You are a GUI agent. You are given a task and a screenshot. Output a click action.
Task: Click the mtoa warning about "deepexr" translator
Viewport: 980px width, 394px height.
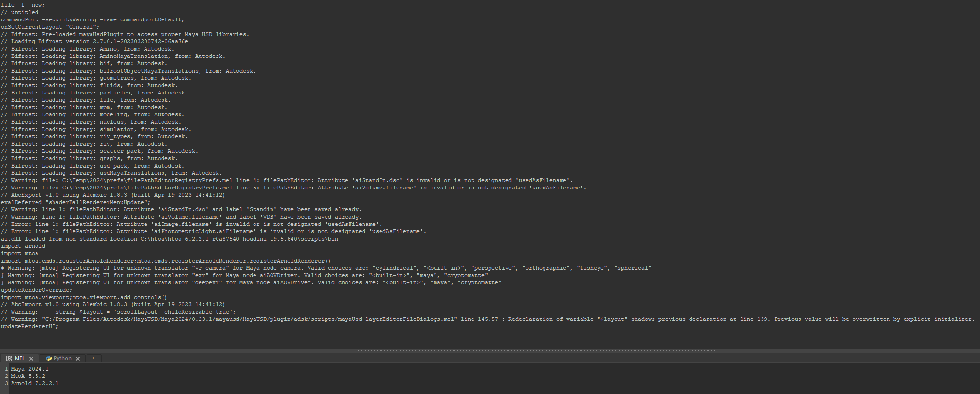pyautogui.click(x=251, y=283)
